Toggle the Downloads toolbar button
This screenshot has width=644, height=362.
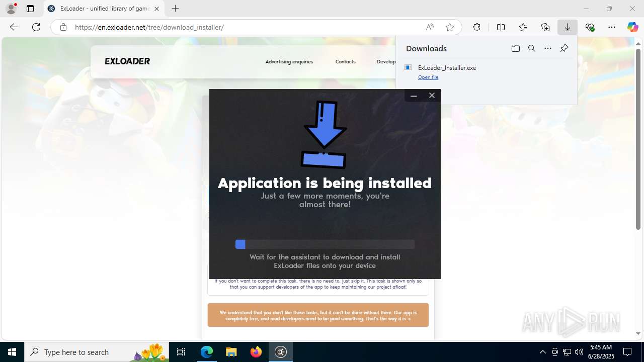[x=568, y=27]
